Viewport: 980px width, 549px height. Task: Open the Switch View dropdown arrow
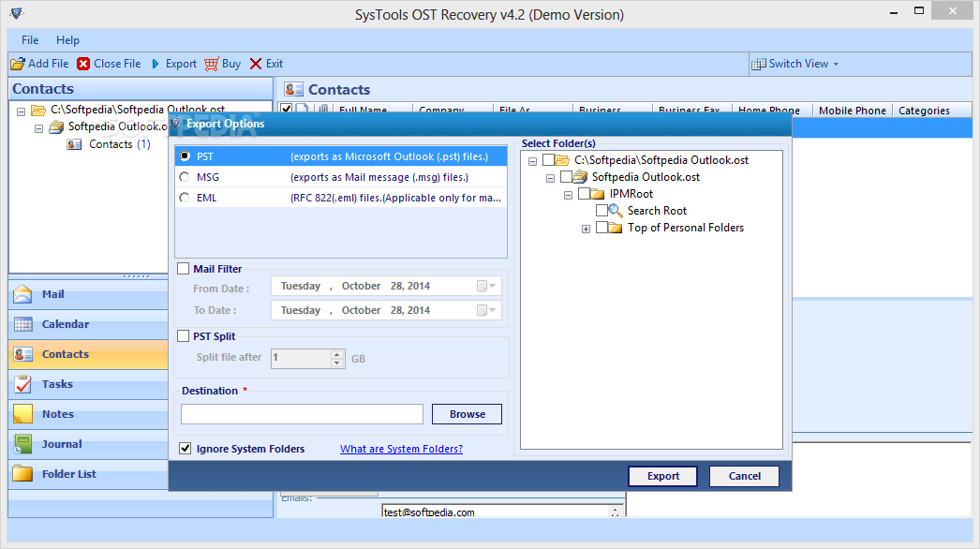pos(837,64)
